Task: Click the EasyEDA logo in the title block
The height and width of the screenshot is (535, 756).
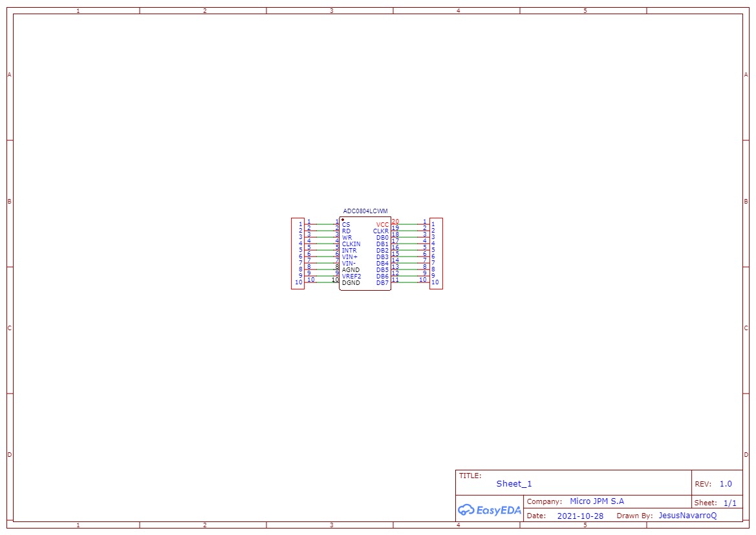Action: pos(489,510)
